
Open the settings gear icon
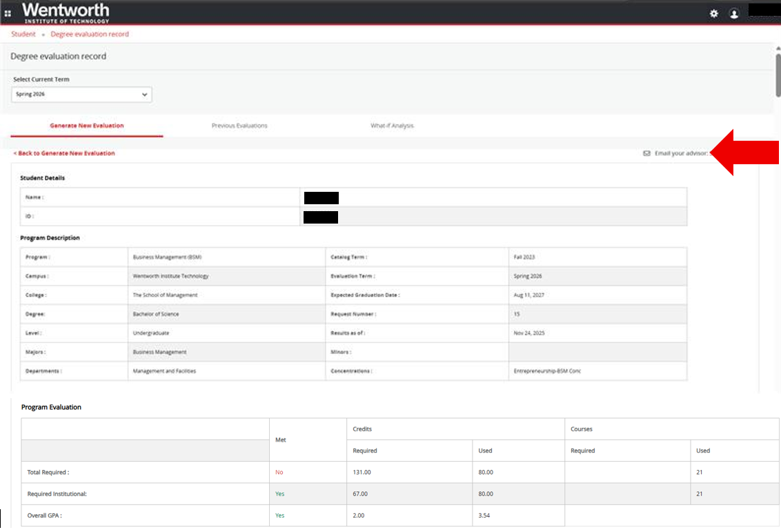click(714, 14)
